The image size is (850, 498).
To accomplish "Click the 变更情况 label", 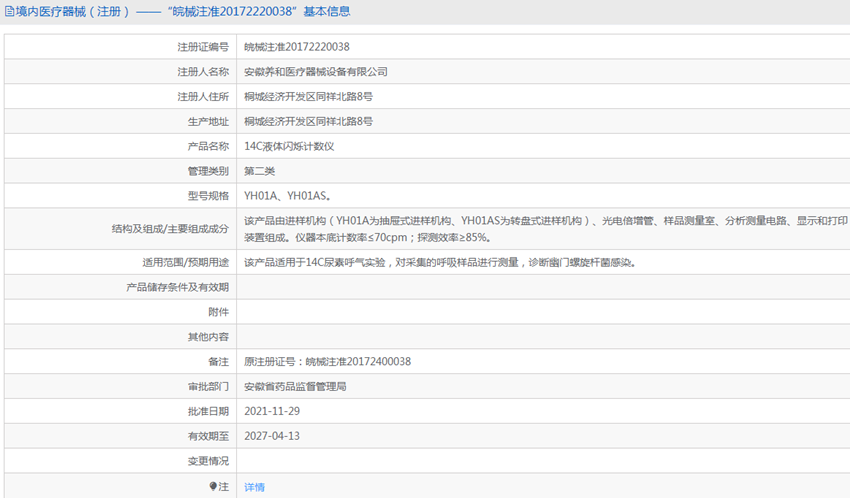I will [208, 461].
